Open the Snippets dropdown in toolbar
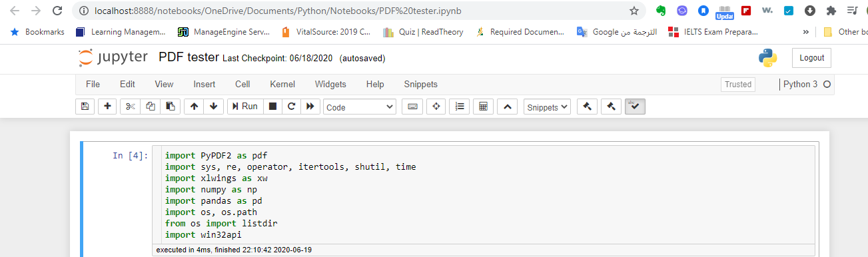Viewport: 868px width, 257px height. [548, 107]
